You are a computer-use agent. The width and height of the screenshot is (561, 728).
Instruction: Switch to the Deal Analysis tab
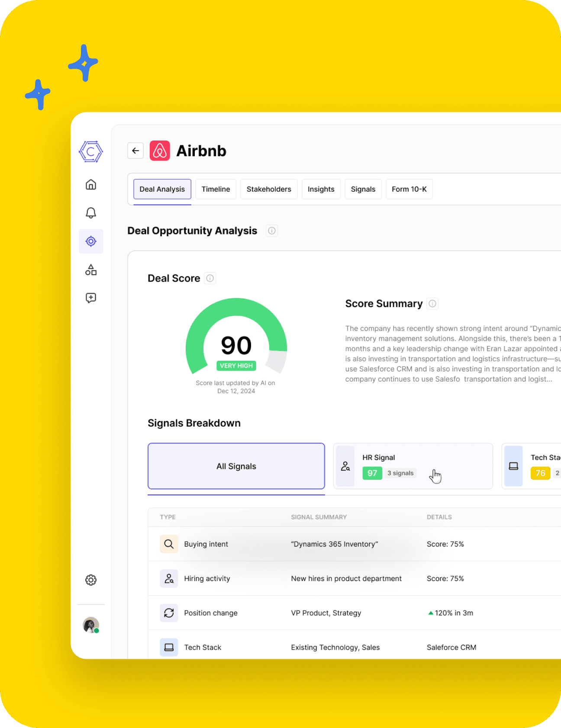162,189
